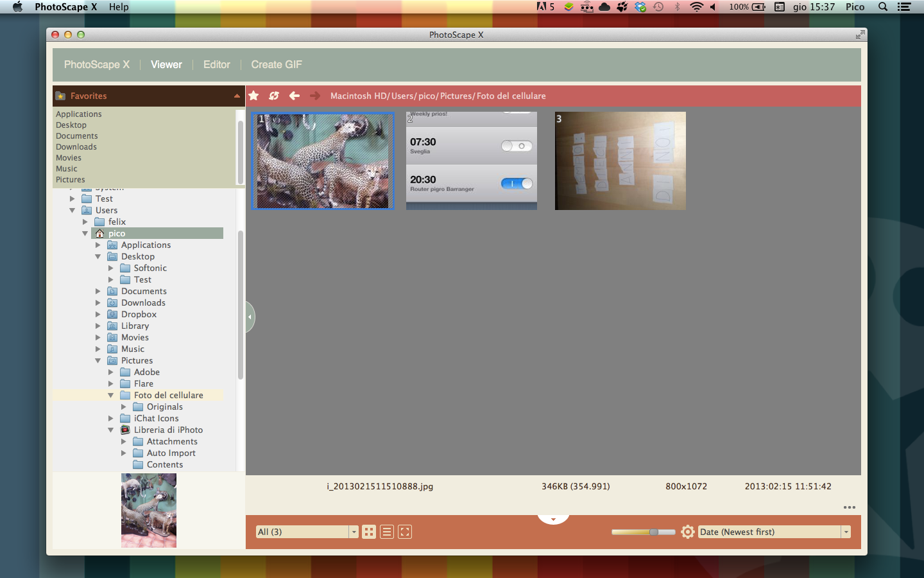Toggle the bottom info panel pull tab

click(x=553, y=519)
